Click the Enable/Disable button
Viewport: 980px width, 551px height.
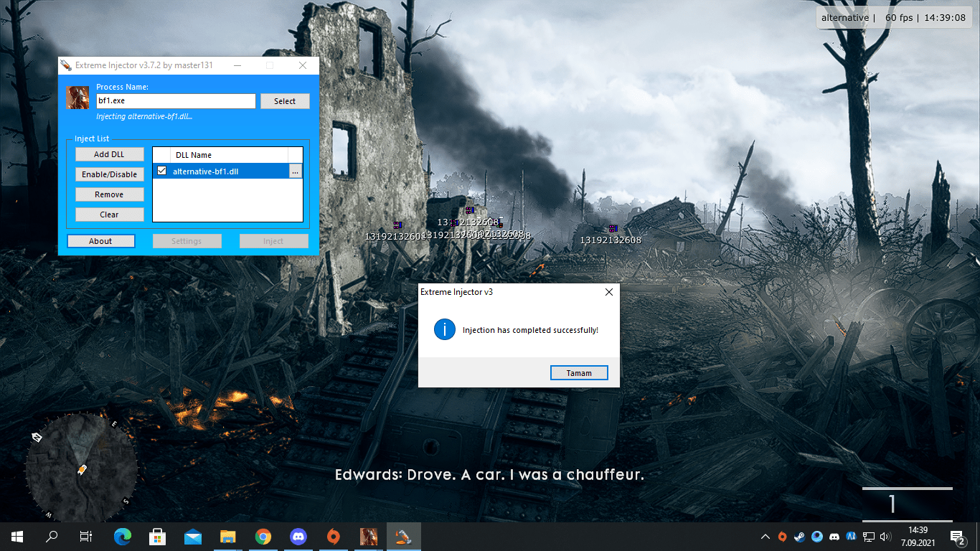pos(109,174)
